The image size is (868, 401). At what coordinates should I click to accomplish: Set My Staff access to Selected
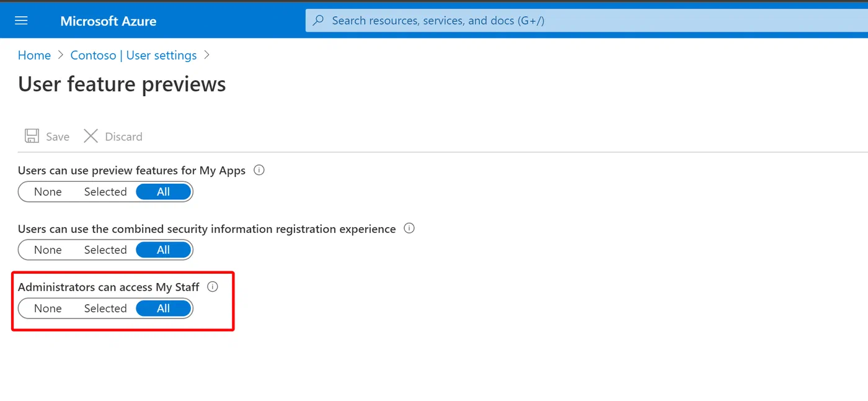(x=105, y=309)
